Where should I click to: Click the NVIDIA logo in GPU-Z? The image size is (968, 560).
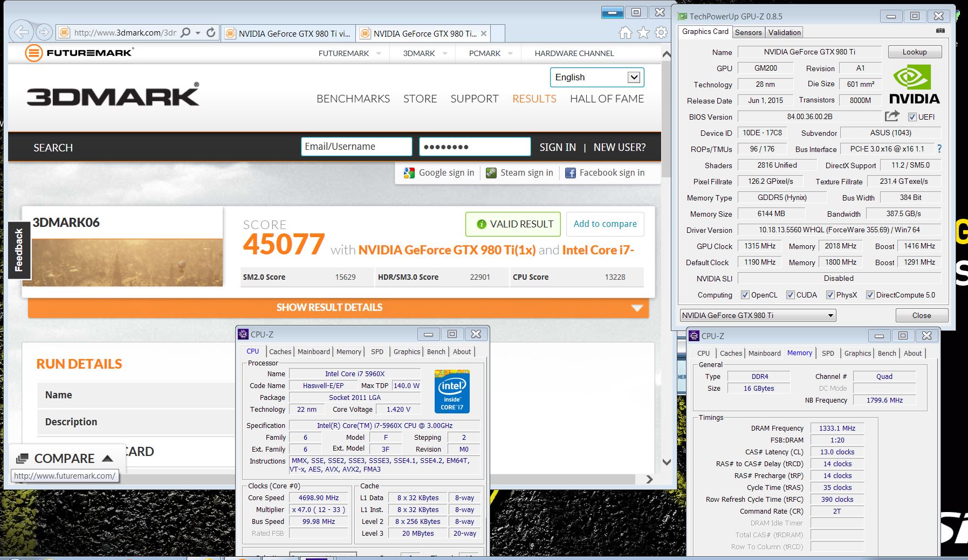[914, 85]
